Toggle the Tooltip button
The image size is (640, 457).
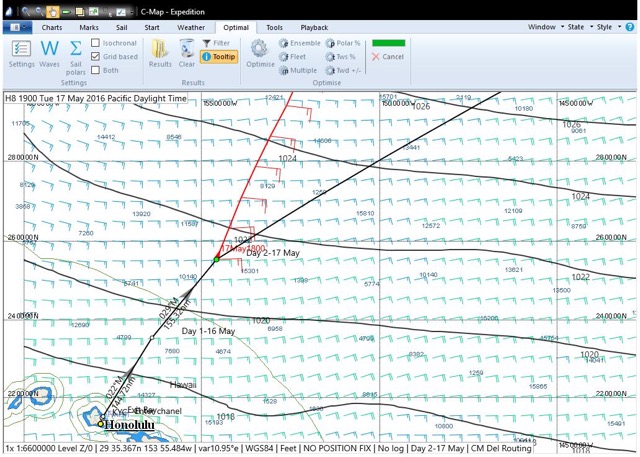click(x=219, y=57)
